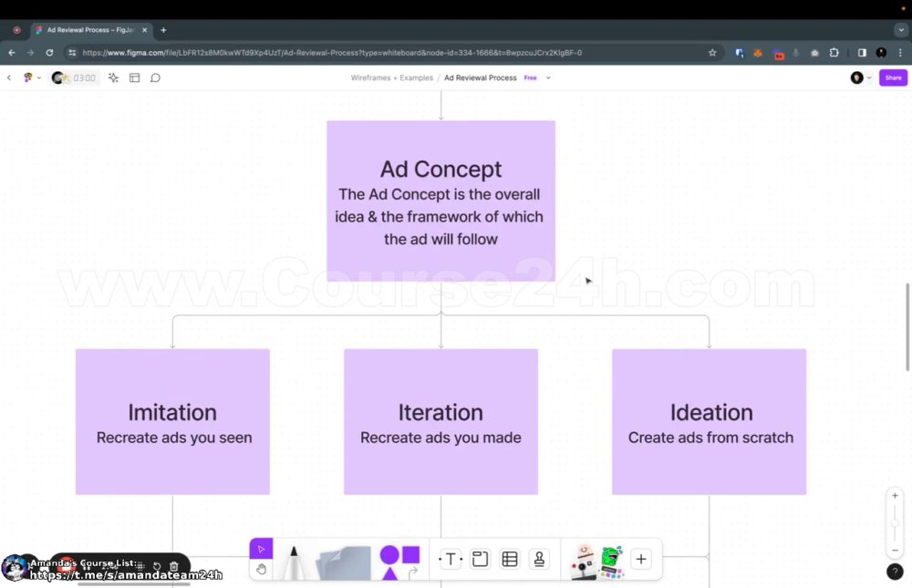
Task: Toggle the browser side panel
Action: [x=862, y=53]
